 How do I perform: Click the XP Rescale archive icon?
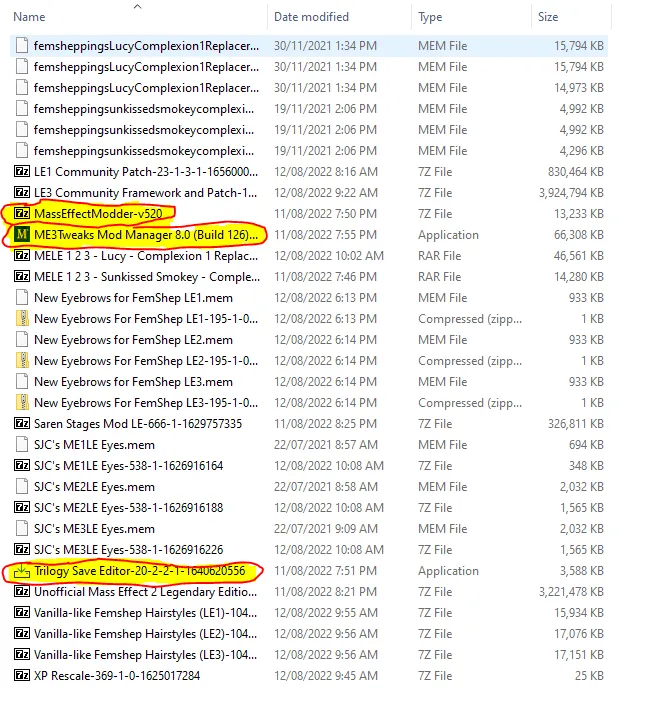[x=22, y=676]
